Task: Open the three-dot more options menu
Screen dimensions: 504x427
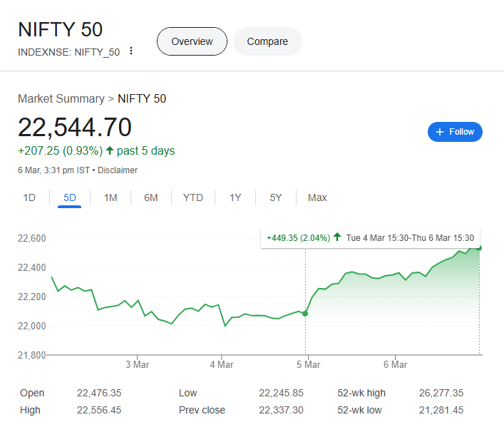Action: click(131, 51)
